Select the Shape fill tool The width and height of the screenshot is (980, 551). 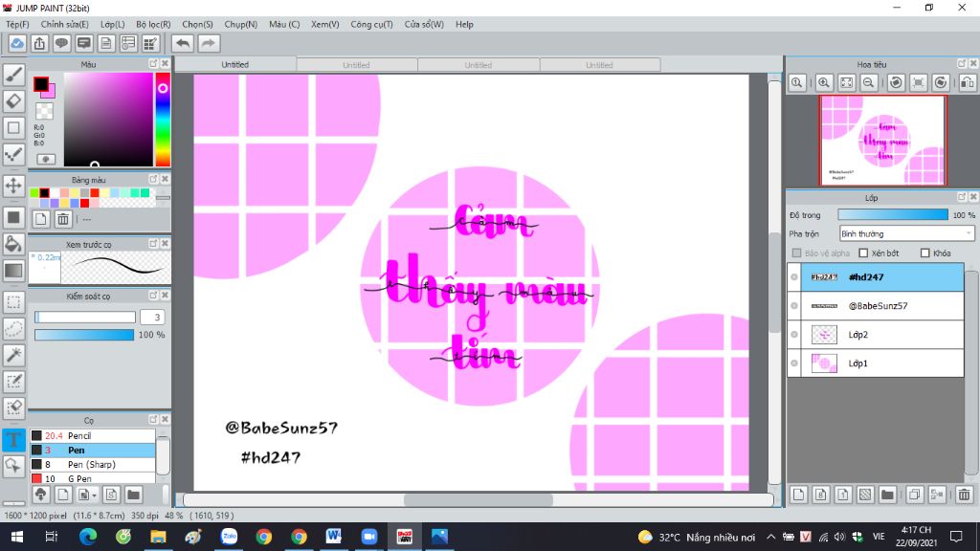pyautogui.click(x=13, y=217)
